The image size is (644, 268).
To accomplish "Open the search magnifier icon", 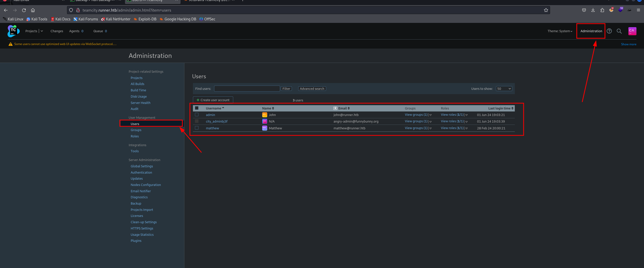I will click(619, 31).
